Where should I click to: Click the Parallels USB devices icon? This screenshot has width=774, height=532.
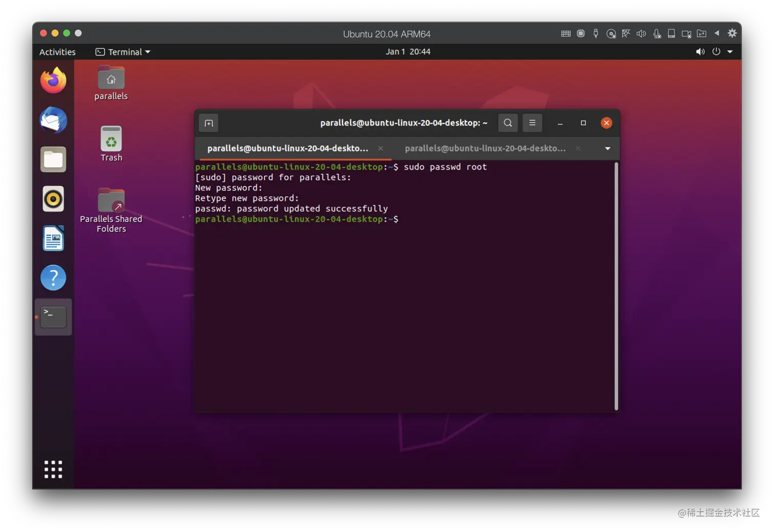[595, 33]
